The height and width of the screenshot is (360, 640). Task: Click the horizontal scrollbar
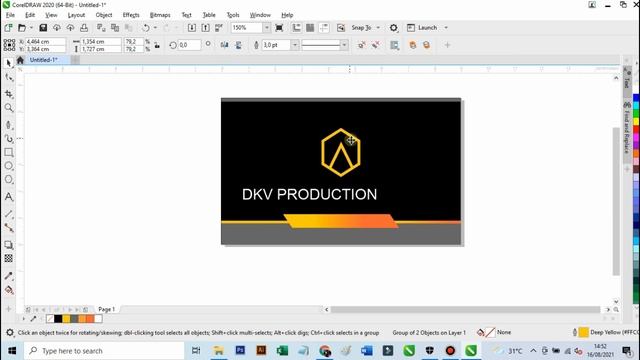pos(465,309)
